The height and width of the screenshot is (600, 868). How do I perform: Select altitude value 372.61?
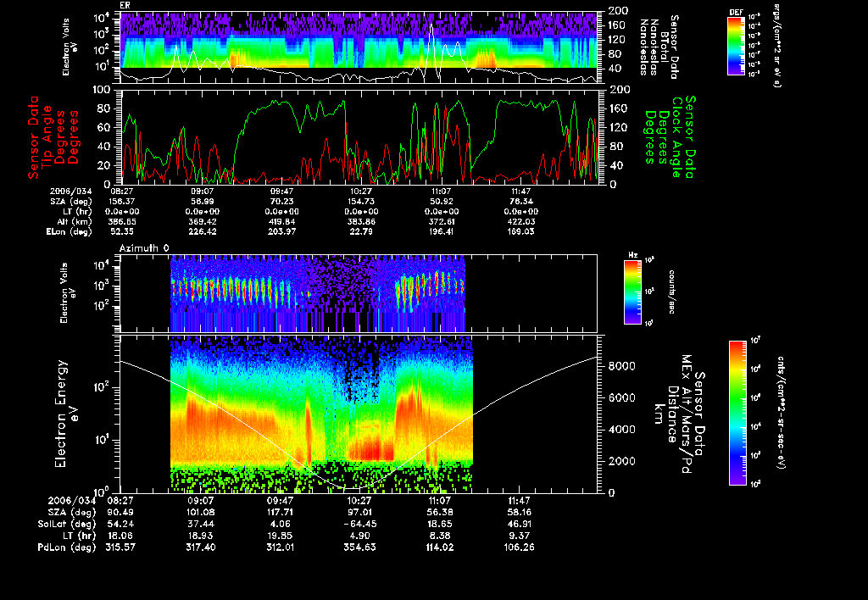[442, 222]
